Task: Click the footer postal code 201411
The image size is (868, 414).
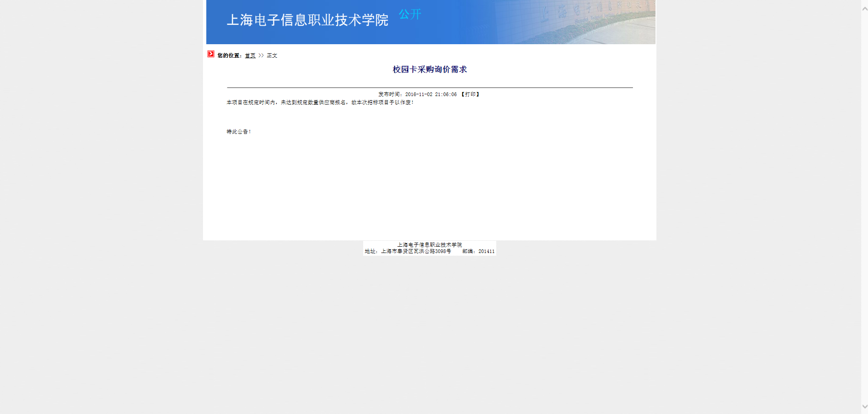Action: point(486,251)
